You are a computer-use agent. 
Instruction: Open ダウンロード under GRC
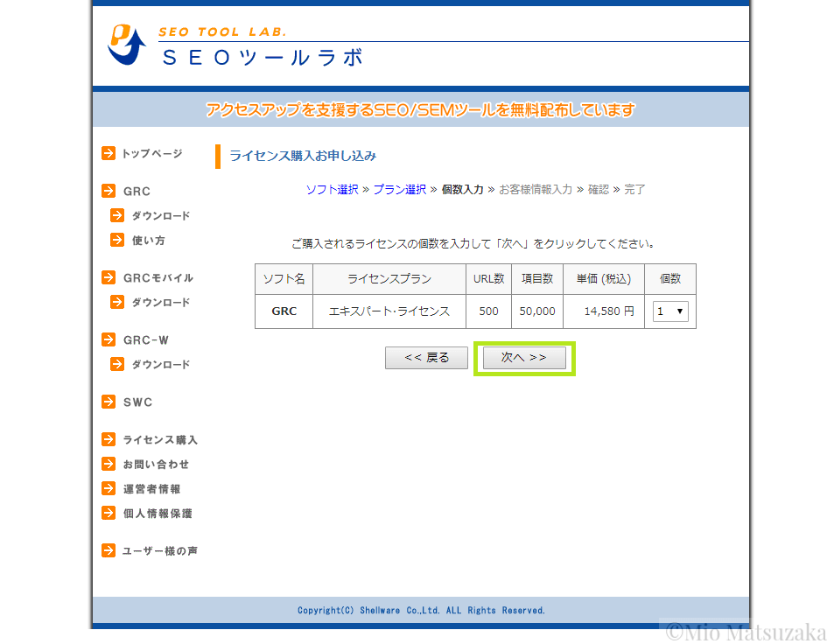[161, 216]
